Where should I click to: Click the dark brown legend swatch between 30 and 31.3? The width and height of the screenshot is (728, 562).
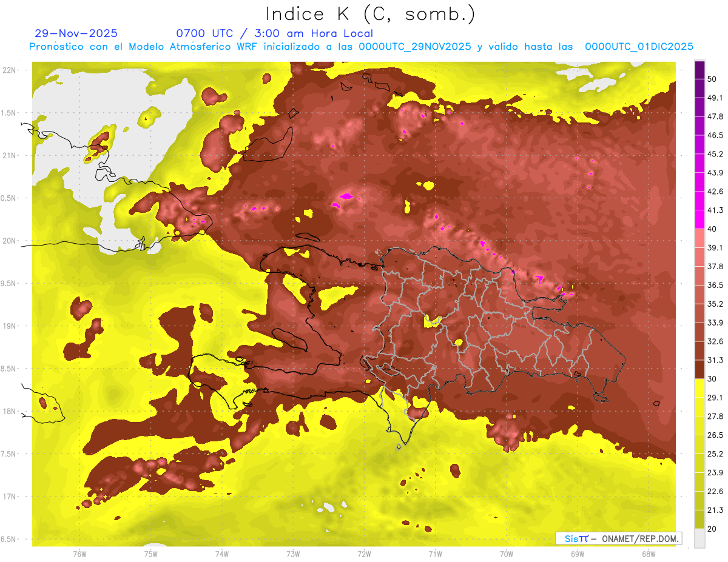point(699,369)
